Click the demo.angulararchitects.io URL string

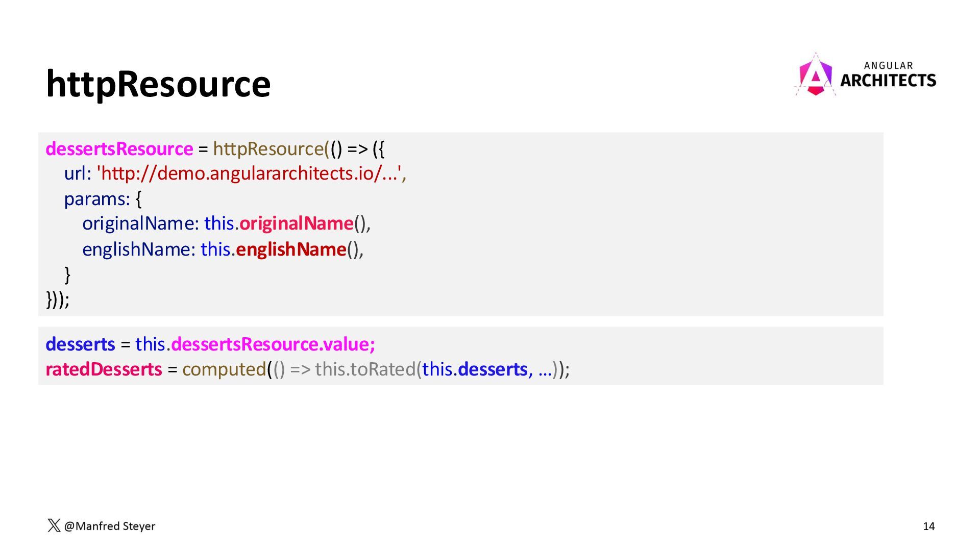(250, 173)
